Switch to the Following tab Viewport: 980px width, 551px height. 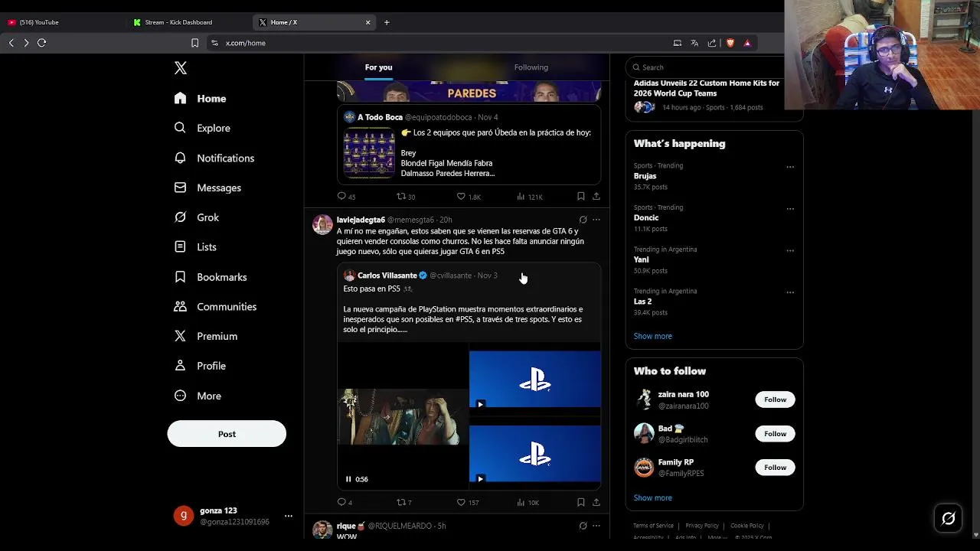[531, 67]
